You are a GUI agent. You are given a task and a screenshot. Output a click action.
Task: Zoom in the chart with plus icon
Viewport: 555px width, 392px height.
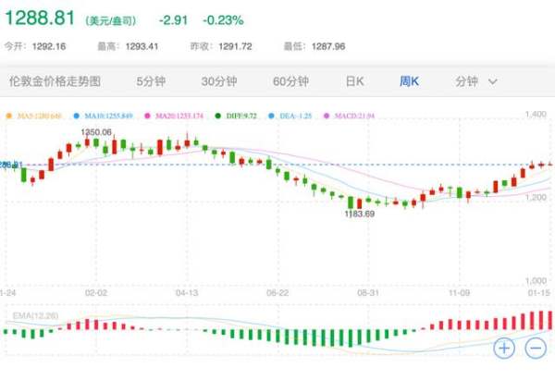pos(504,349)
